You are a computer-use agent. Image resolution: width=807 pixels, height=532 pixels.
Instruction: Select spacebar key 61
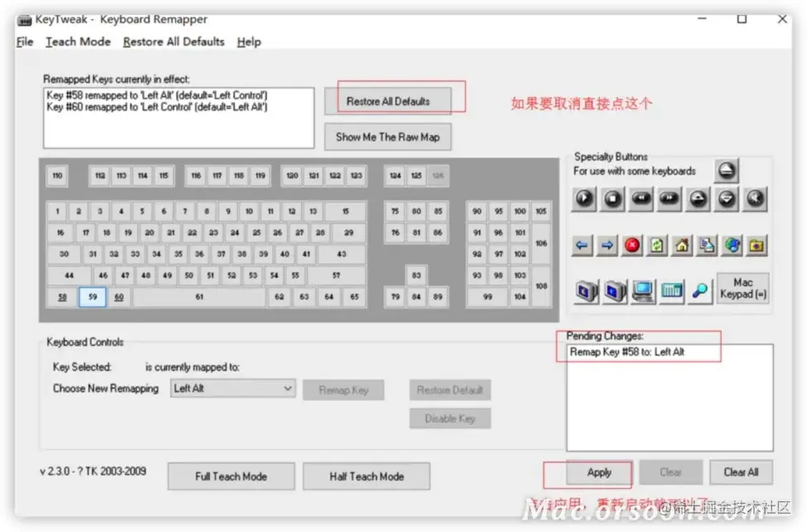tap(199, 297)
